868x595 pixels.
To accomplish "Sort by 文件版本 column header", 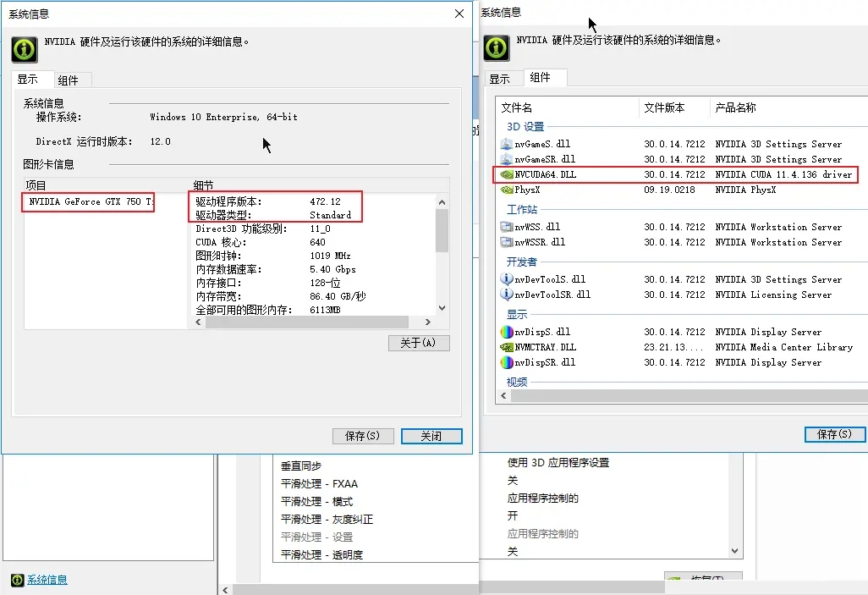I will pyautogui.click(x=675, y=107).
